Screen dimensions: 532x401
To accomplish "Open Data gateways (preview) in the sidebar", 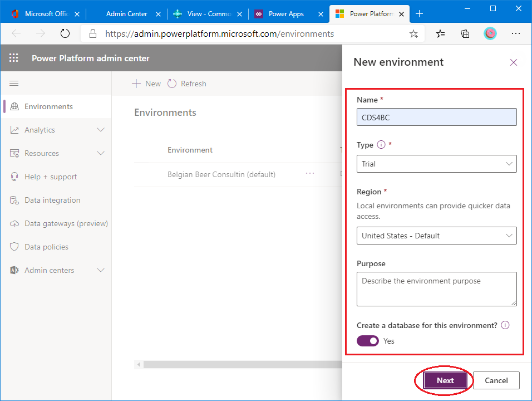I will point(67,224).
